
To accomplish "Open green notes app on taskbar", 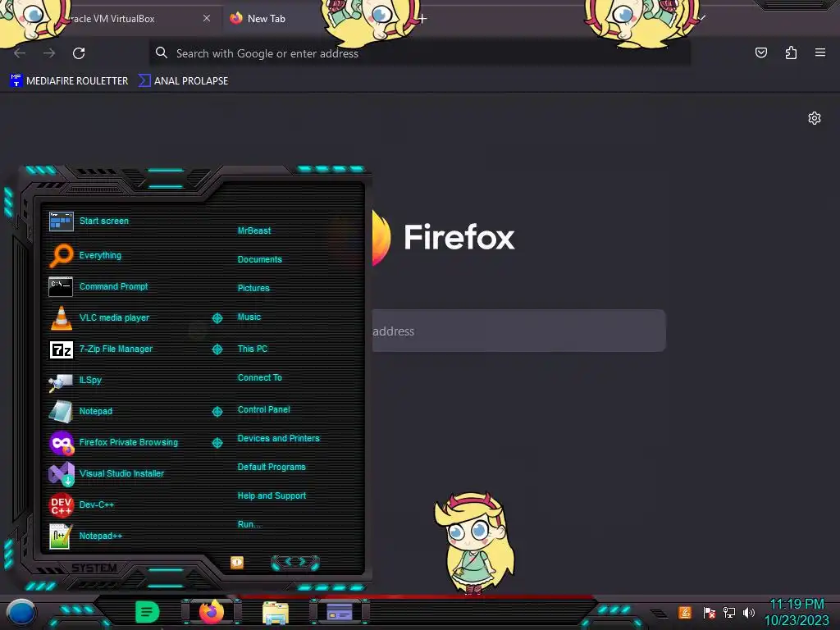I will [x=147, y=612].
